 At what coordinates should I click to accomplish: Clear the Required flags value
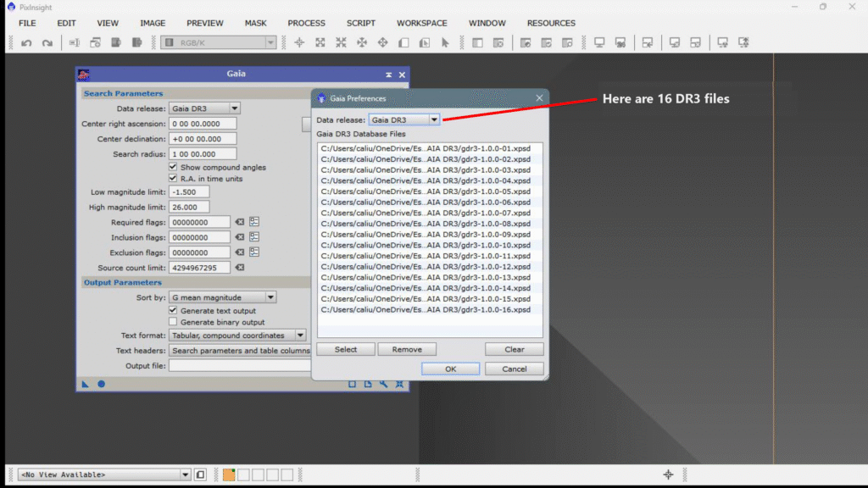click(x=240, y=222)
